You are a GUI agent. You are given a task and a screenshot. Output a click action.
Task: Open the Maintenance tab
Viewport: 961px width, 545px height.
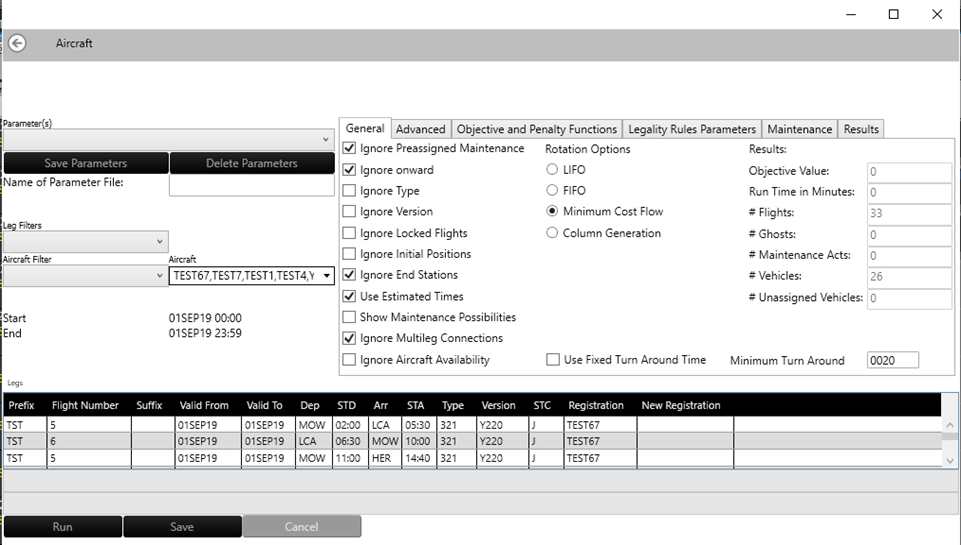(800, 129)
